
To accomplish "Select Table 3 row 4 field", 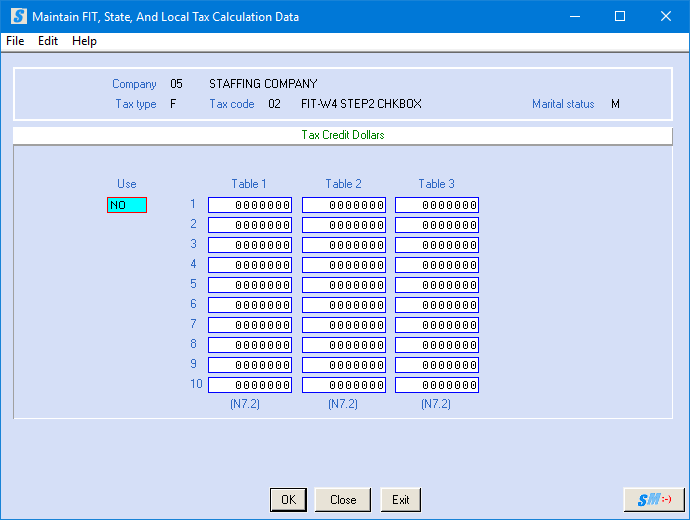I will coord(437,265).
